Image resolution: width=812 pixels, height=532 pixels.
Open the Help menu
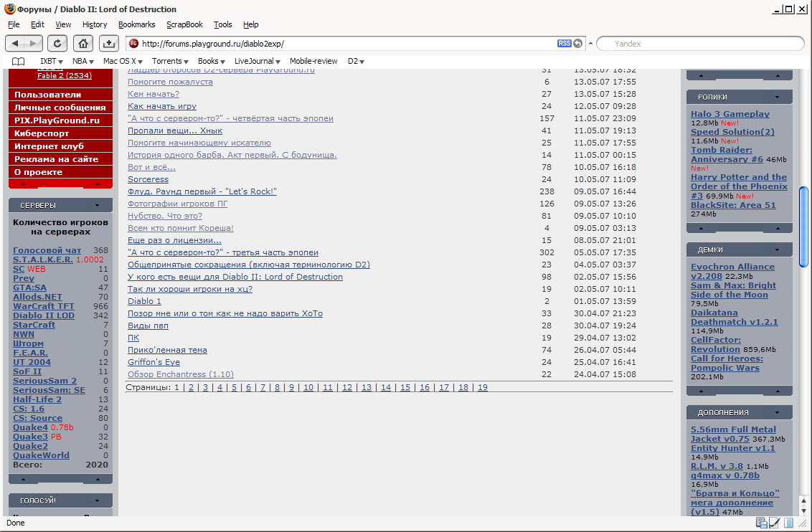click(250, 24)
